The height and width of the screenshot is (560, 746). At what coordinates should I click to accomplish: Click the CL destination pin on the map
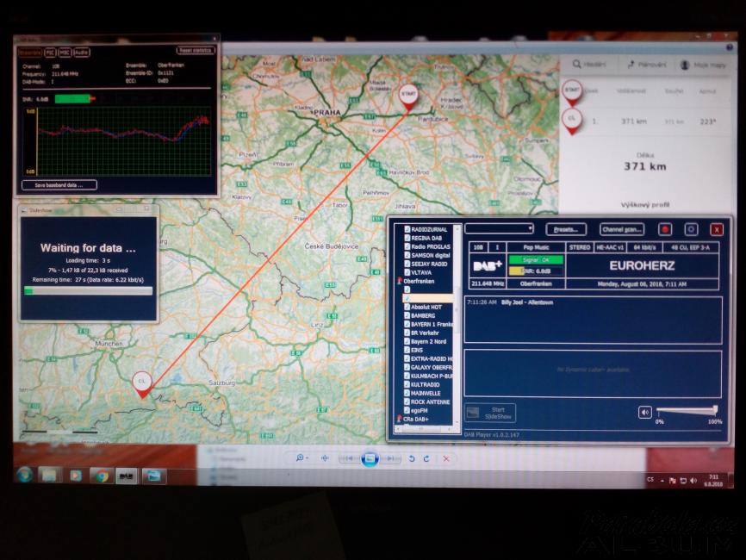[142, 384]
